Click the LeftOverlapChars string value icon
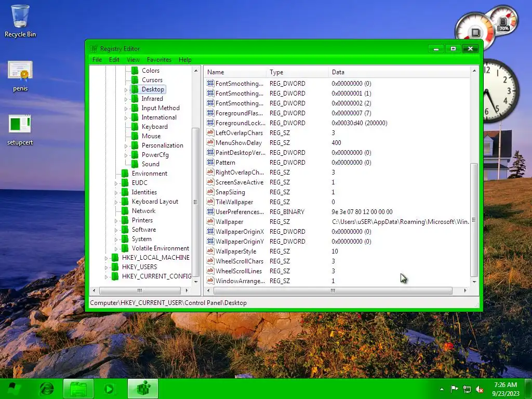Screen dimensions: 532x399 (x=210, y=132)
